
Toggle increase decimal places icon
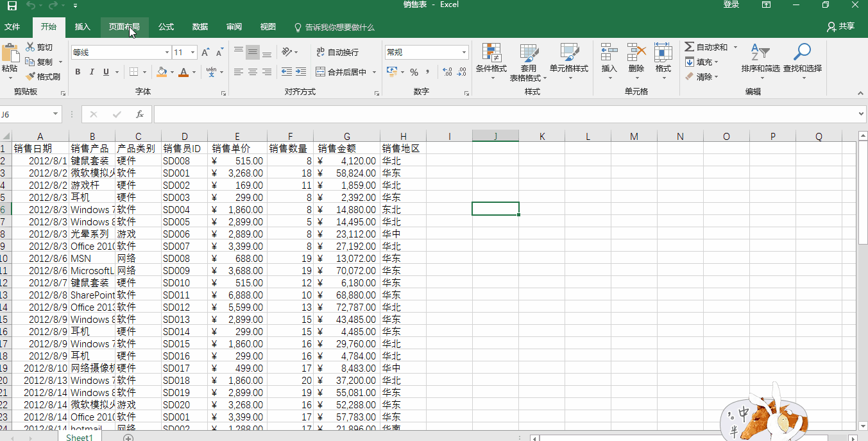coord(448,71)
